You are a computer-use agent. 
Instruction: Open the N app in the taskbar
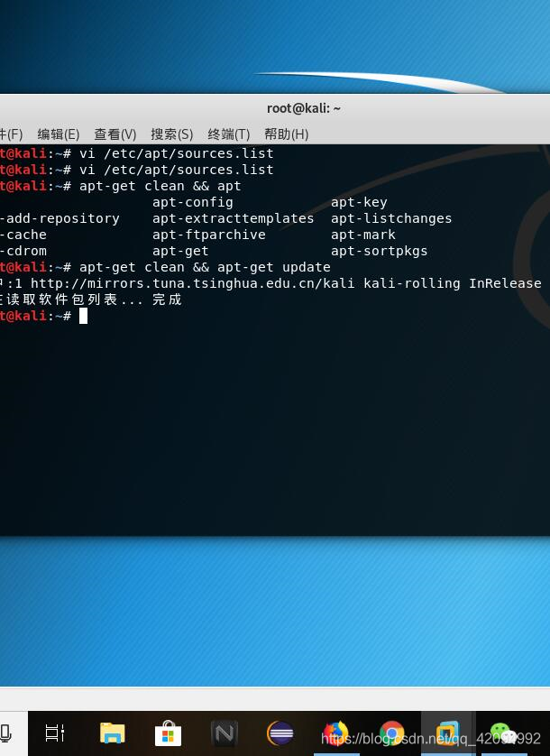pos(225,733)
